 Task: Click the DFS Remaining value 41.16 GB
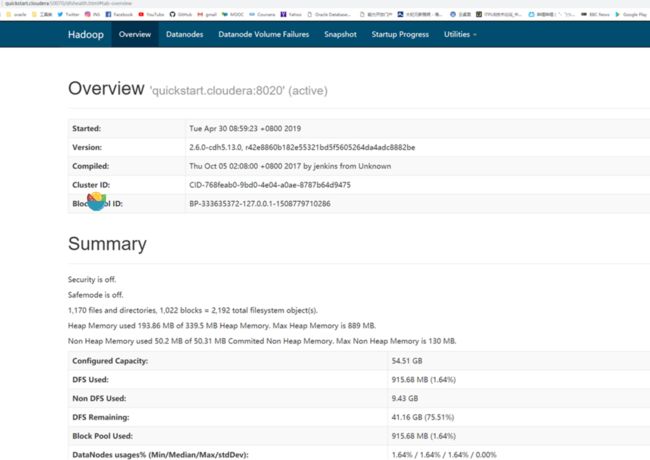(x=423, y=417)
